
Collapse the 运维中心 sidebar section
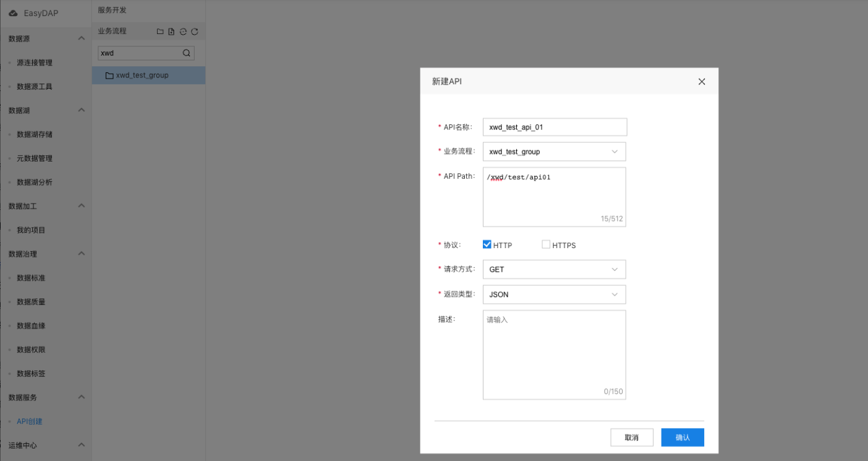point(81,445)
